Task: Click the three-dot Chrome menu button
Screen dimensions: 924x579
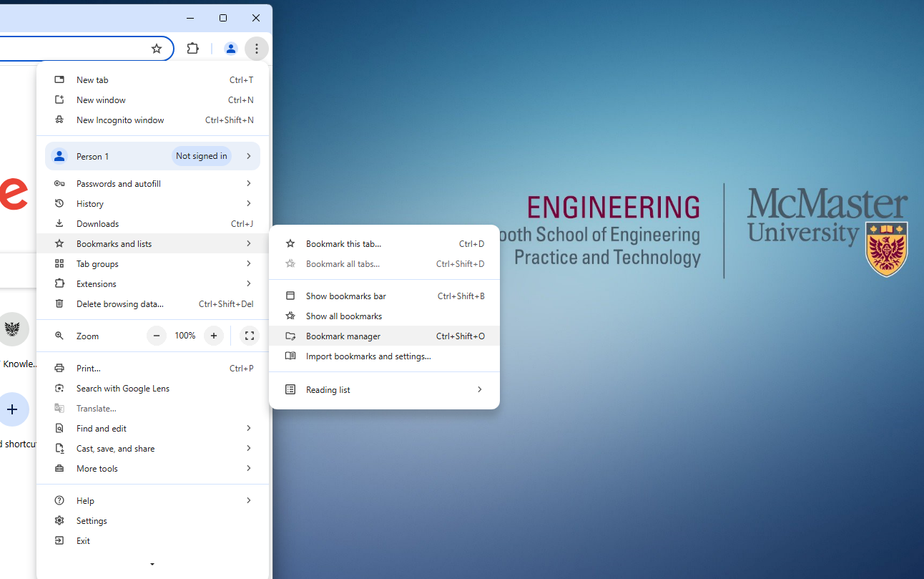Action: point(256,49)
